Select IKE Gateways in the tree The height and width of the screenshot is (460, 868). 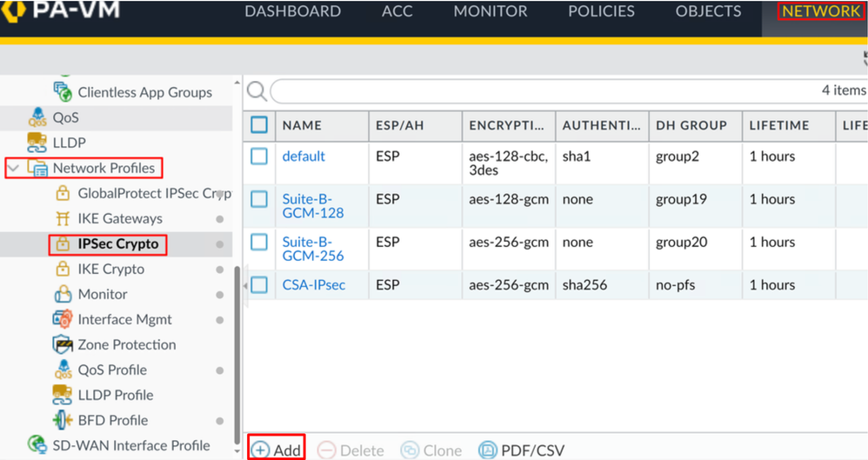tap(120, 218)
